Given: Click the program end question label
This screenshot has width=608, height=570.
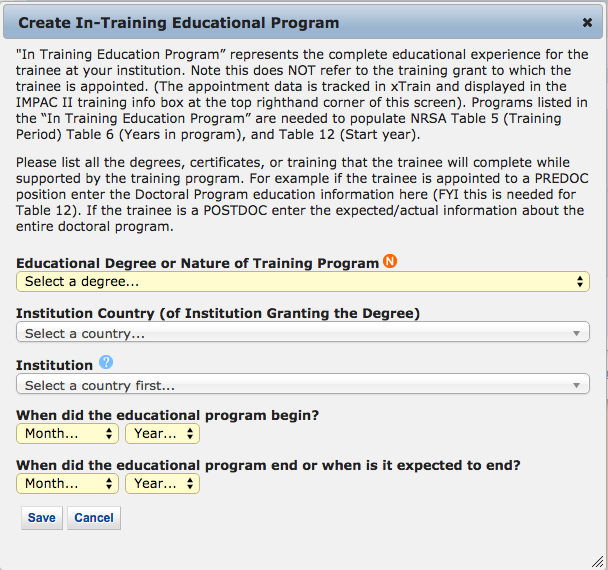Looking at the screenshot, I should tap(268, 464).
